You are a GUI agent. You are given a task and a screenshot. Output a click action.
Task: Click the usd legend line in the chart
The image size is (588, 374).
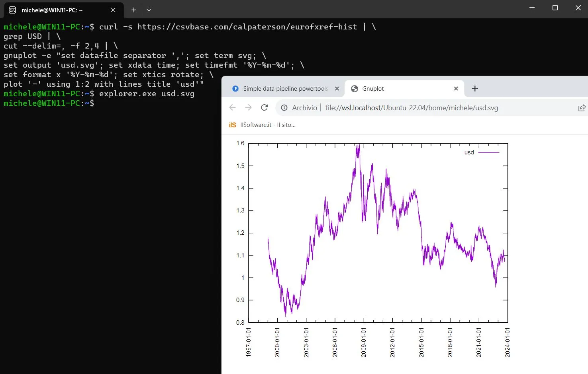489,152
